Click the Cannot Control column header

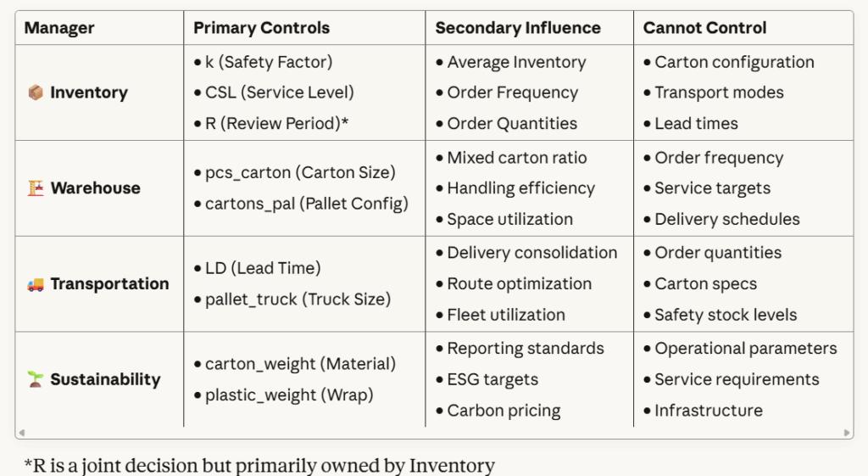tap(704, 28)
